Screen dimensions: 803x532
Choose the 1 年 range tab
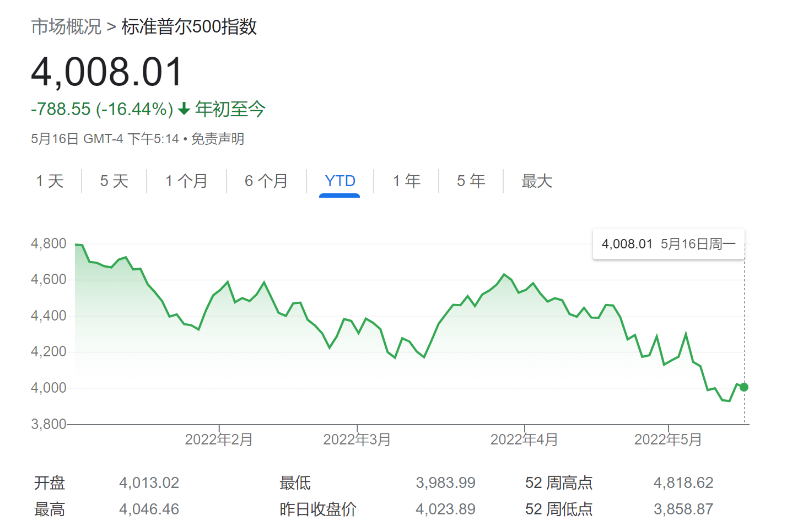(x=406, y=181)
